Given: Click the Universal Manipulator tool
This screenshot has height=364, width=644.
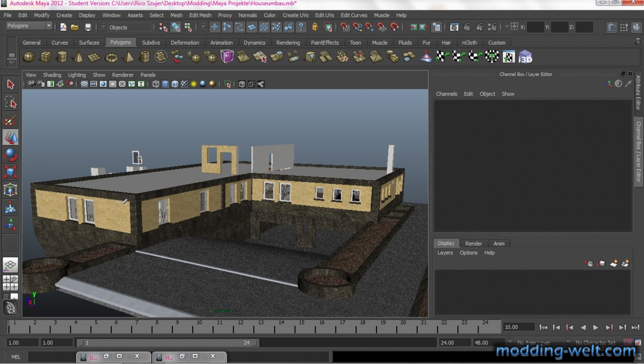Looking at the screenshot, I should pos(10,190).
